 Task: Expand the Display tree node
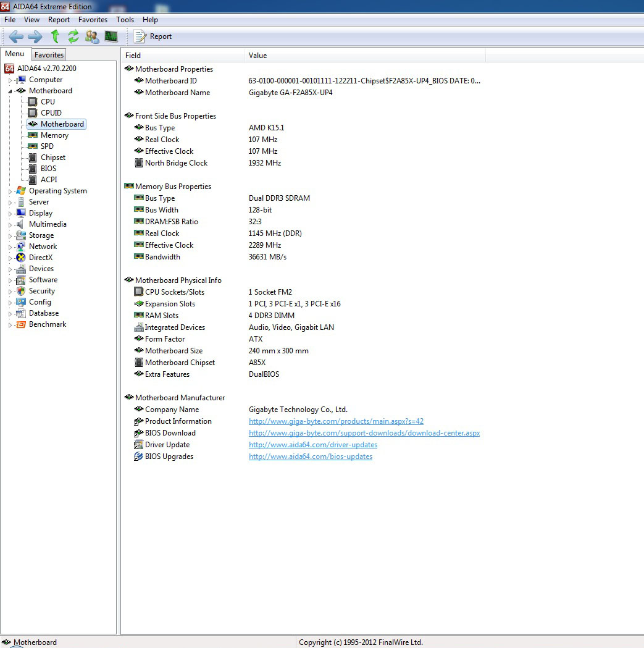[10, 214]
